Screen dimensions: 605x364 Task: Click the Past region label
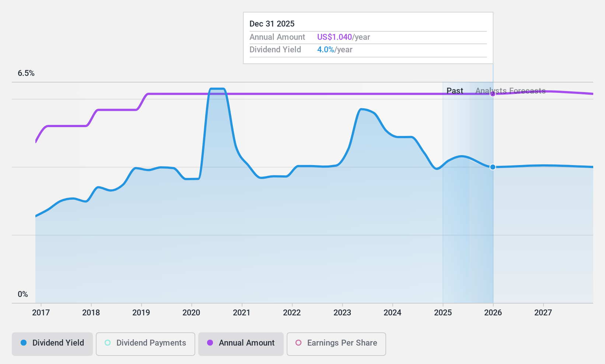pos(455,91)
